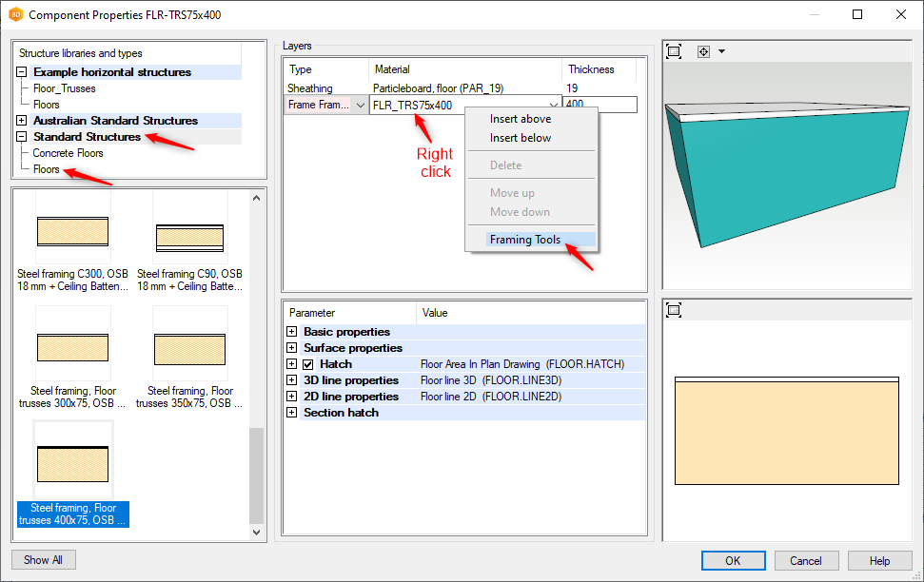The image size is (924, 582).
Task: Select Concrete Floors in structure tree
Action: (x=68, y=153)
